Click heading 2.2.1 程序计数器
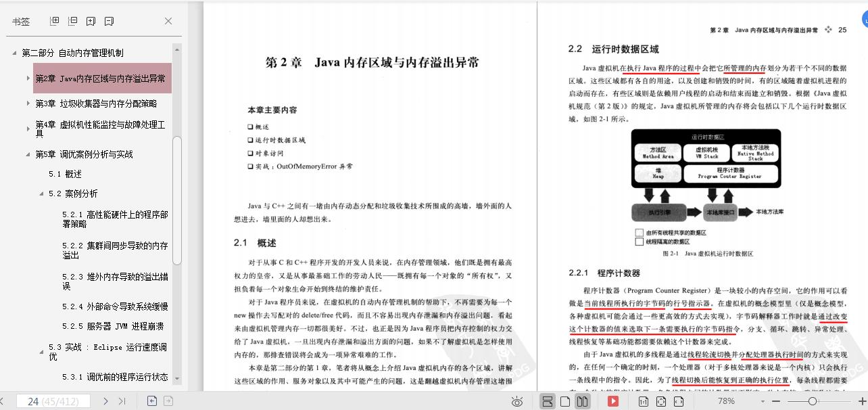 click(x=604, y=273)
